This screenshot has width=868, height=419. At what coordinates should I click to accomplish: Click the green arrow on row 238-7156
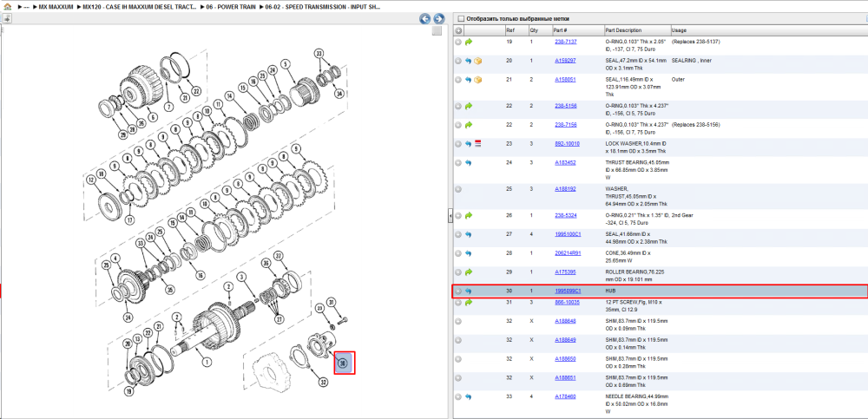coord(469,125)
